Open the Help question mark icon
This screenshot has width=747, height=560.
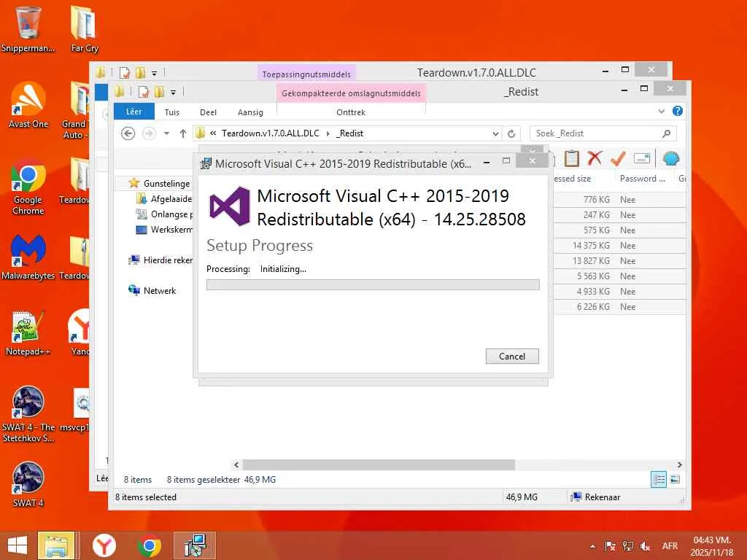tap(678, 111)
